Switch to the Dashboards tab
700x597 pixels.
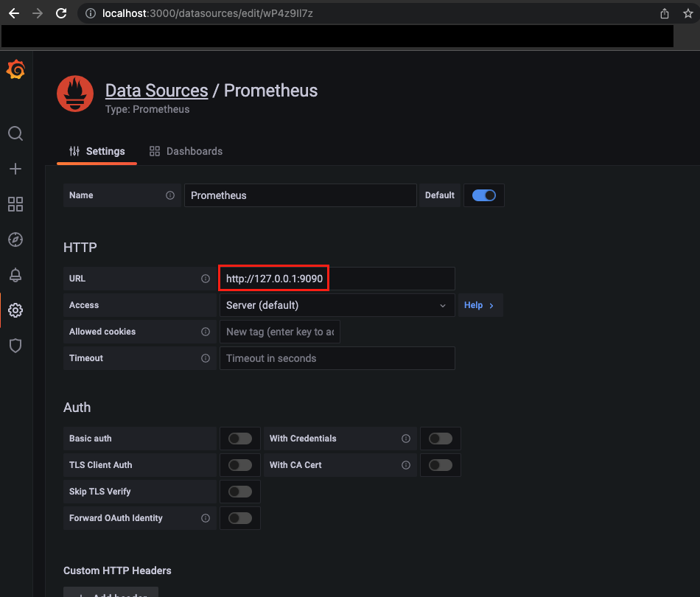tap(186, 151)
